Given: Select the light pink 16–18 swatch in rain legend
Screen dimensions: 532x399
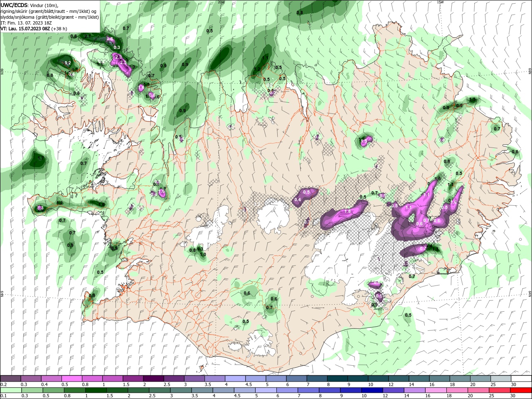Looking at the screenshot, I should 436,390.
